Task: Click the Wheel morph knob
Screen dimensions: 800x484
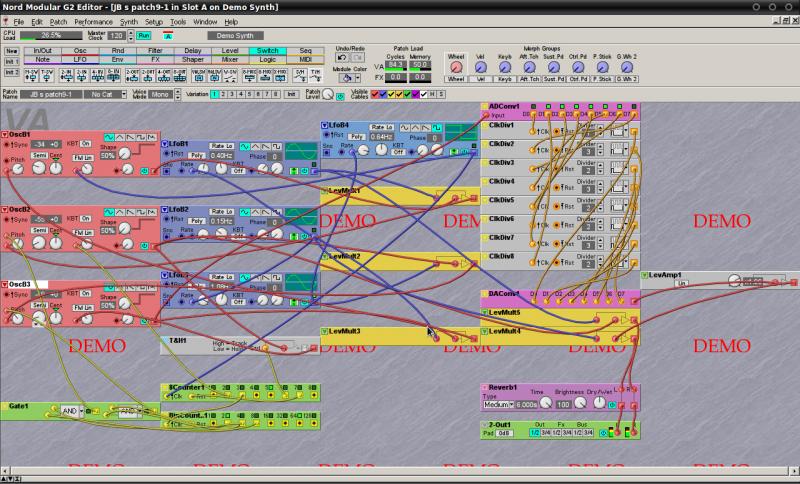Action: pyautogui.click(x=456, y=67)
